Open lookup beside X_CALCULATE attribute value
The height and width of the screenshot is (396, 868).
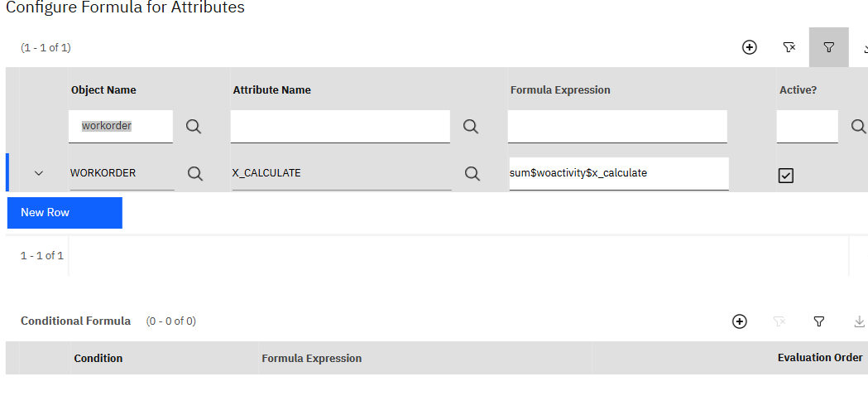pos(472,173)
